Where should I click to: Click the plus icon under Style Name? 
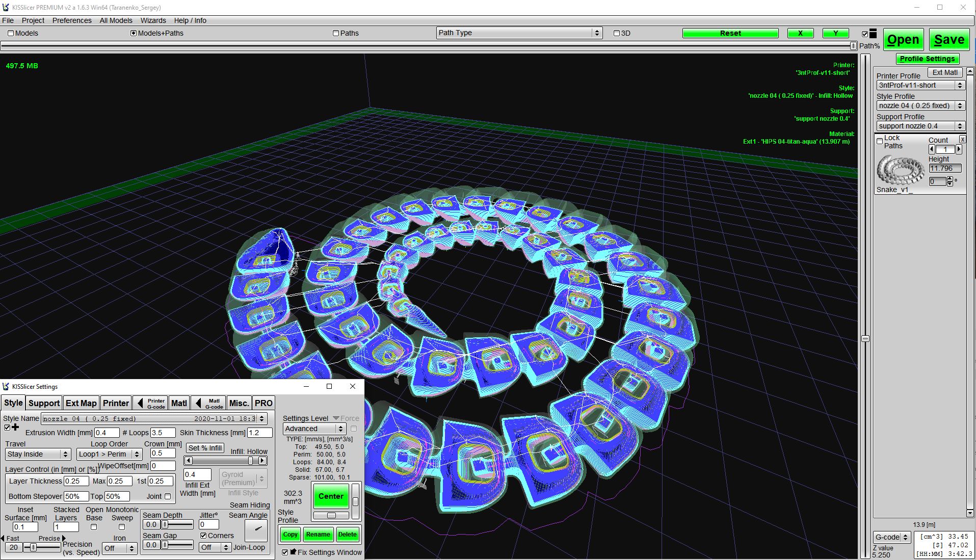point(15,428)
